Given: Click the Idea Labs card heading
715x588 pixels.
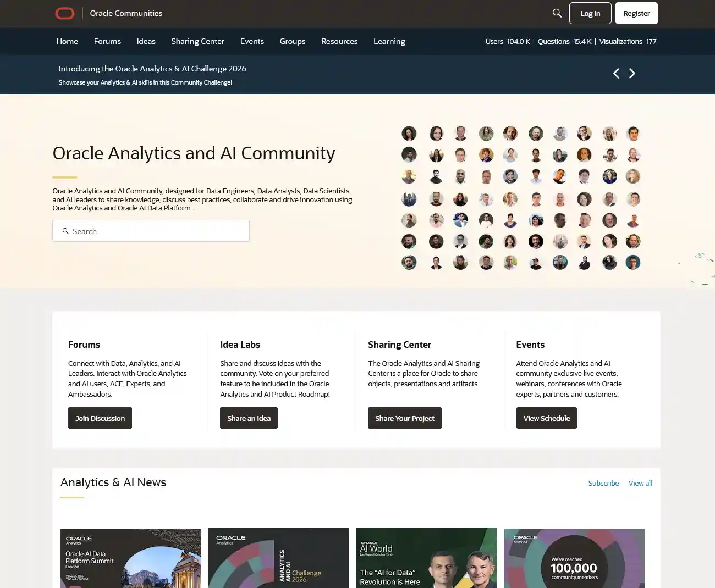Looking at the screenshot, I should pos(240,345).
